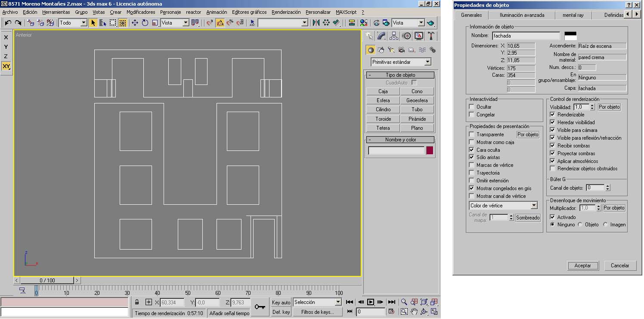Select the Systems gears category icon
The width and height of the screenshot is (644, 319).
pyautogui.click(x=433, y=50)
